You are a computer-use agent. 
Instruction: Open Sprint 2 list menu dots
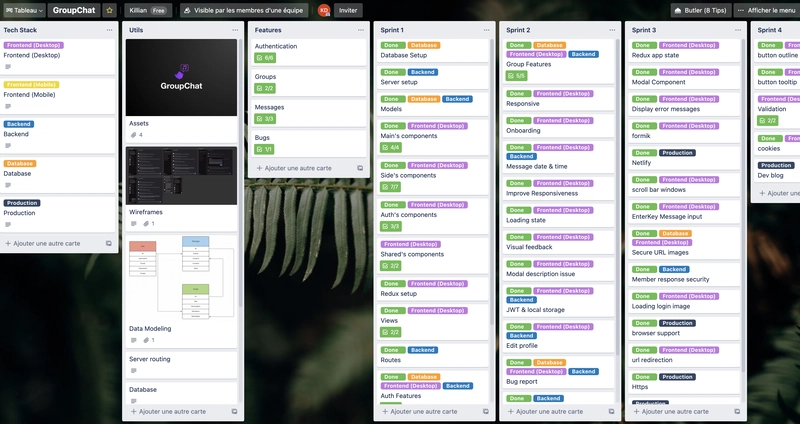pos(612,30)
